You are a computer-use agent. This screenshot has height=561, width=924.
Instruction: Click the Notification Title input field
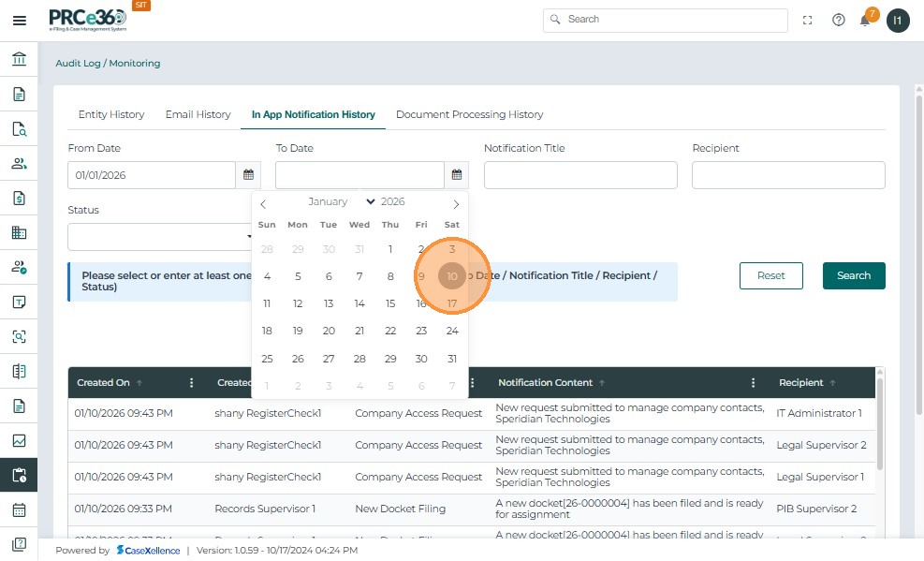tap(580, 175)
